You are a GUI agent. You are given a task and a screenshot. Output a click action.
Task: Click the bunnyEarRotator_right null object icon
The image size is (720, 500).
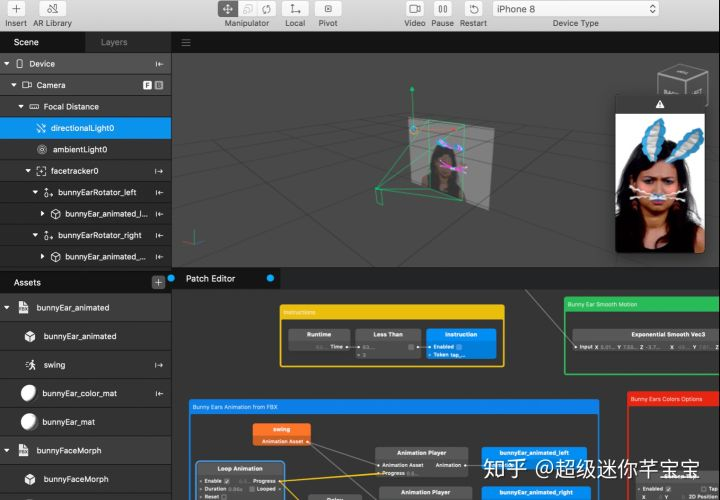point(48,236)
